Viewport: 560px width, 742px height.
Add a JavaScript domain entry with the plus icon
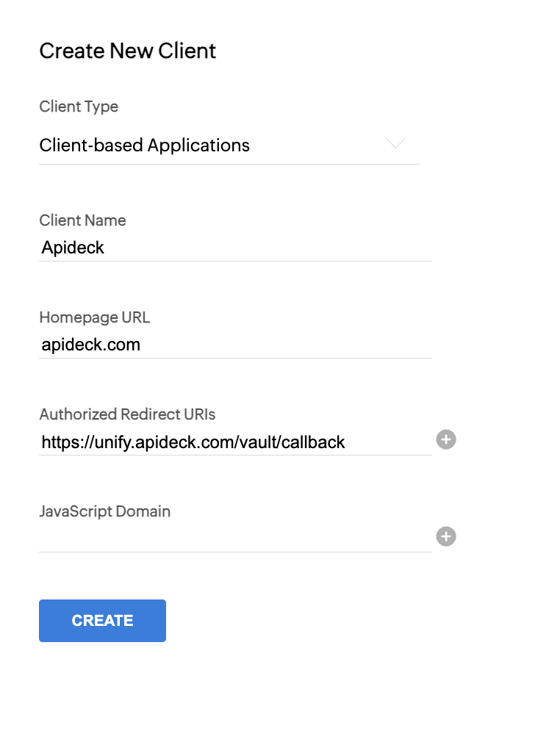pos(446,536)
